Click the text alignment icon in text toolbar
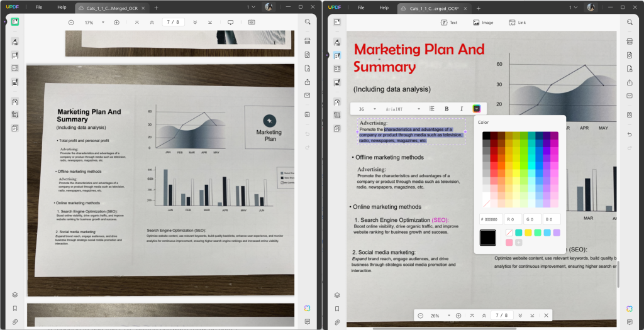The image size is (644, 330). click(x=432, y=109)
